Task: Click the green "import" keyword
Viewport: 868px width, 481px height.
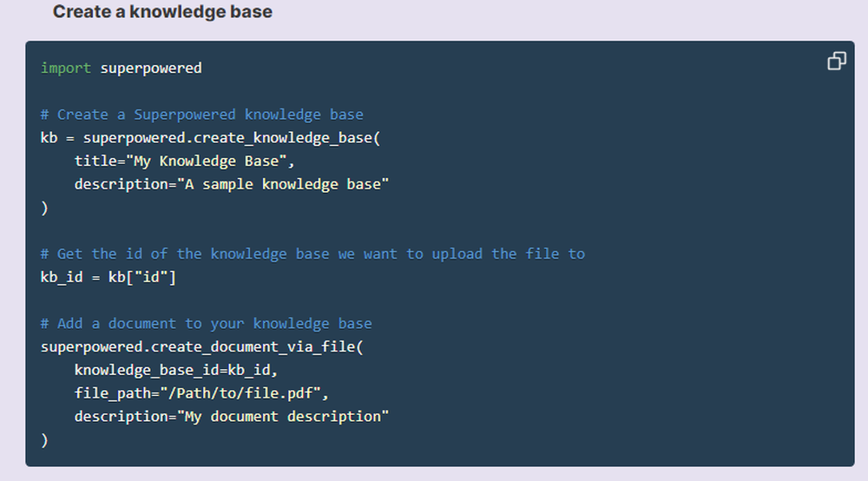Action: tap(66, 68)
